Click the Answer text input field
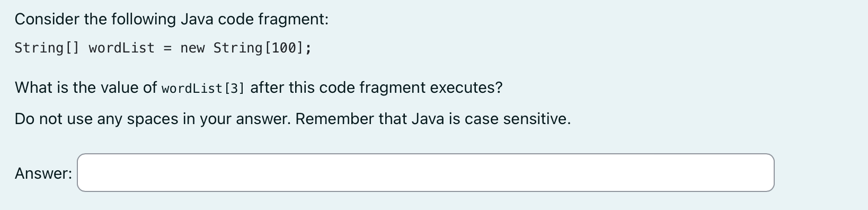 (x=426, y=173)
